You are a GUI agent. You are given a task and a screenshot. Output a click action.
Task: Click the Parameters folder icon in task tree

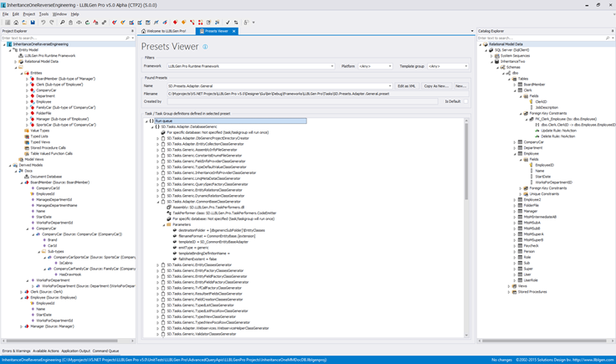pos(169,224)
